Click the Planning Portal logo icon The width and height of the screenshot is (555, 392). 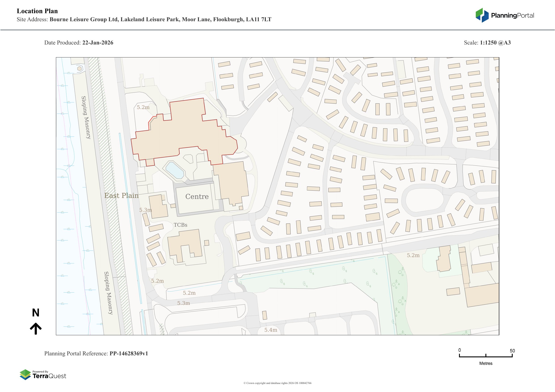point(482,15)
